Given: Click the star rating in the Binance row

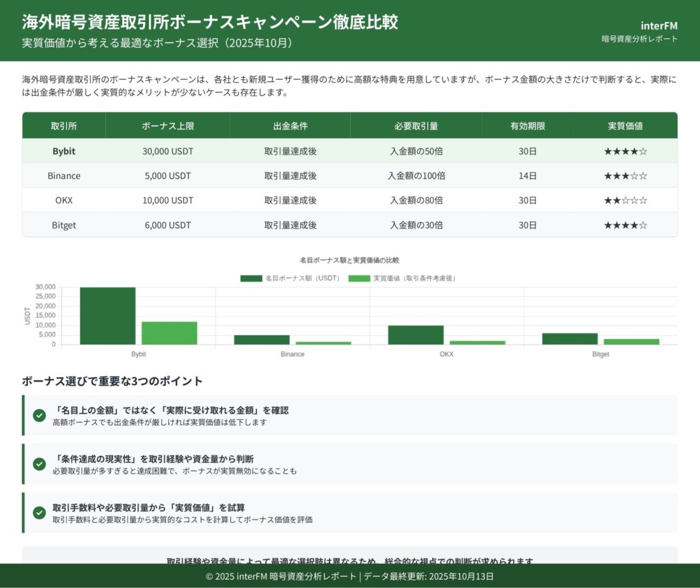Looking at the screenshot, I should coord(625,176).
